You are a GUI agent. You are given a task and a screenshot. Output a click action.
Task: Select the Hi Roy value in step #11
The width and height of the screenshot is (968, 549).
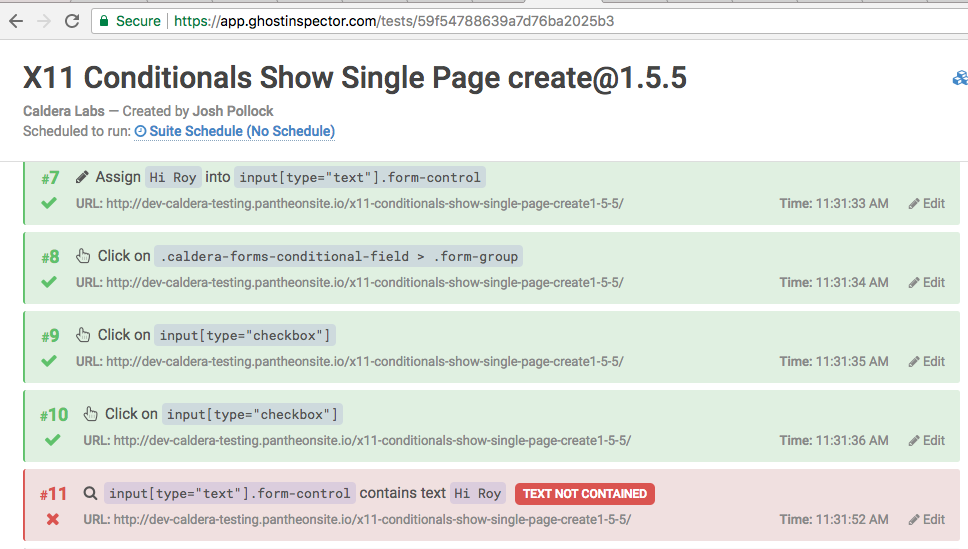(478, 493)
